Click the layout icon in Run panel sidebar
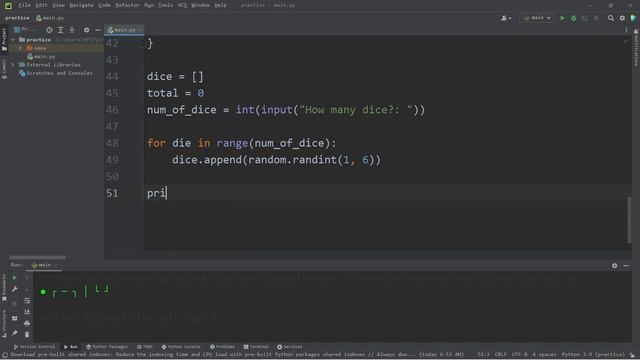Viewport: 640px width, 360px height. pos(14,318)
